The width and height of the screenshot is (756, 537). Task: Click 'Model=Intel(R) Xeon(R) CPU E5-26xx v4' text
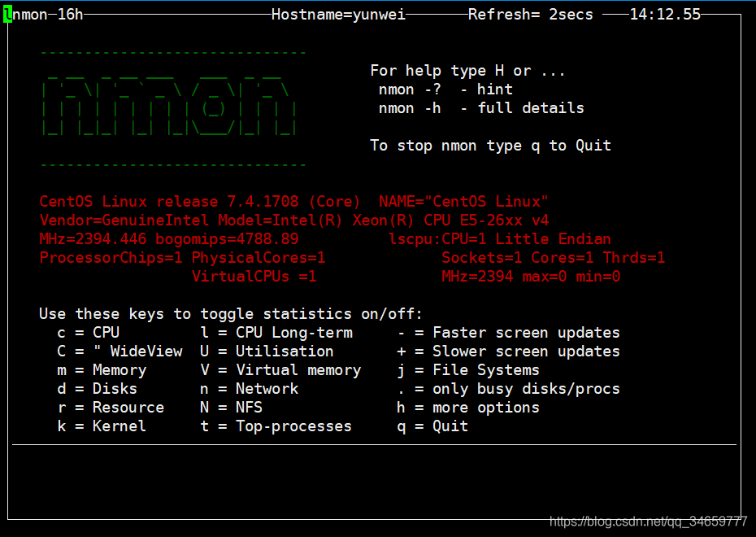tap(384, 220)
